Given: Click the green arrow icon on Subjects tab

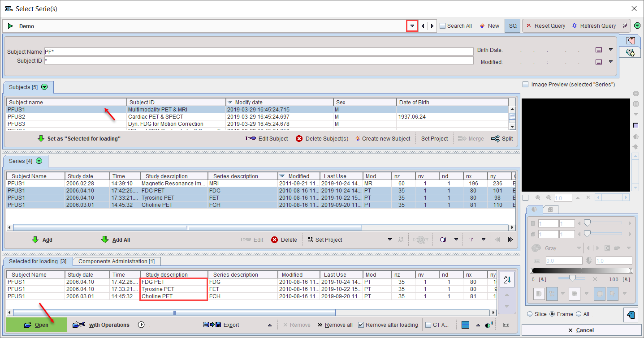Looking at the screenshot, I should [44, 87].
